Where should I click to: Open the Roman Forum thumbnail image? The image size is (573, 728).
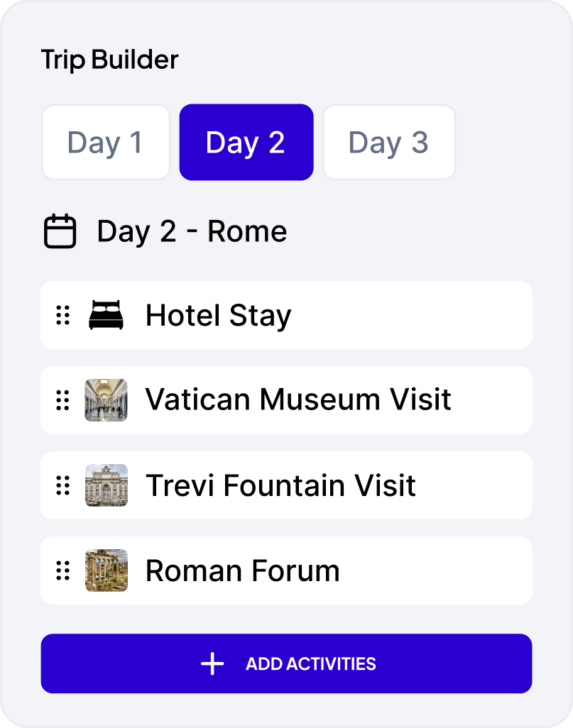pyautogui.click(x=106, y=570)
